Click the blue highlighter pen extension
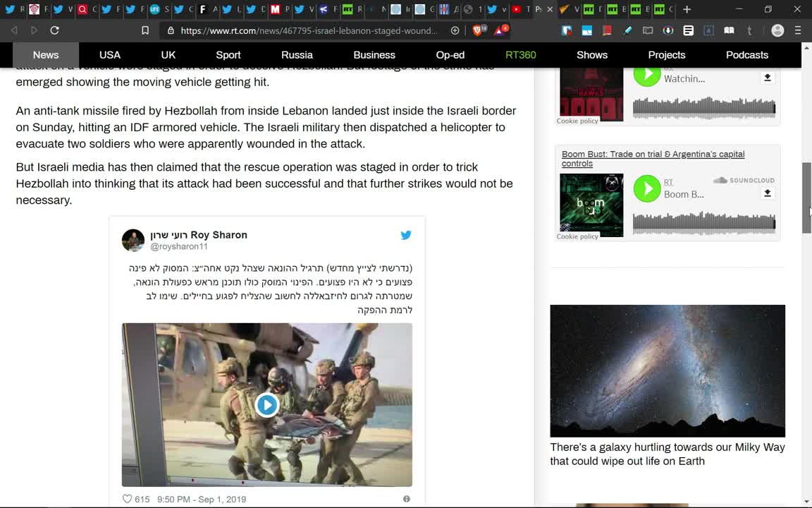The width and height of the screenshot is (812, 508). click(627, 30)
